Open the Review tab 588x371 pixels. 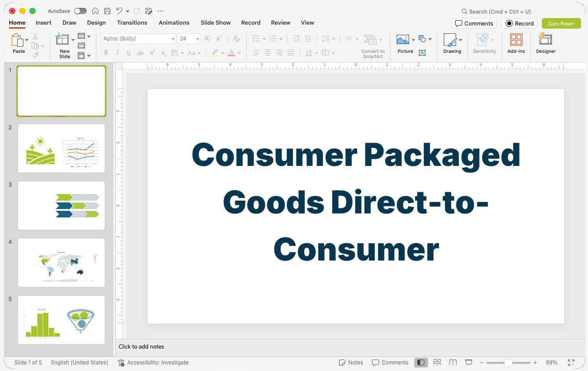point(281,23)
